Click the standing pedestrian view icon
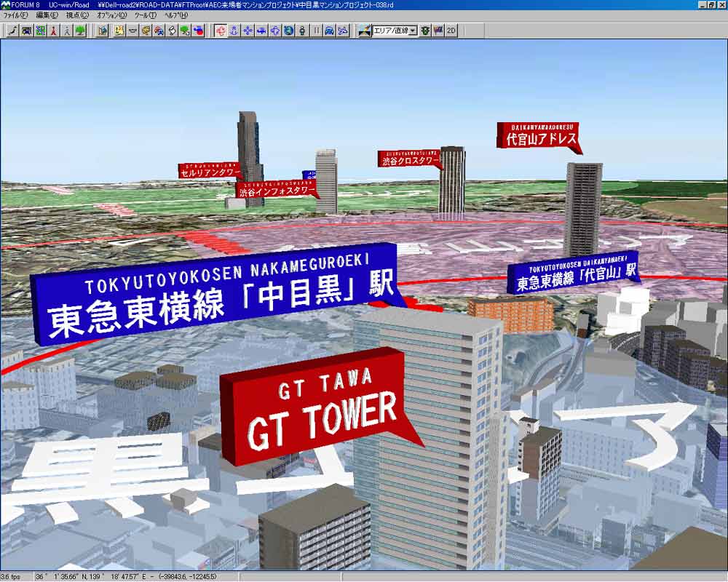 pyautogui.click(x=302, y=31)
